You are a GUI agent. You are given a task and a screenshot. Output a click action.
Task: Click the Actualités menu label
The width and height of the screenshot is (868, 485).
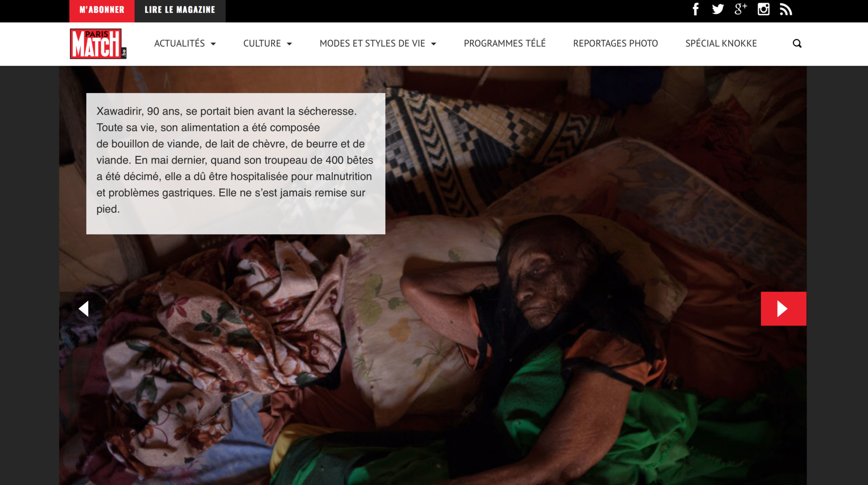tap(179, 43)
